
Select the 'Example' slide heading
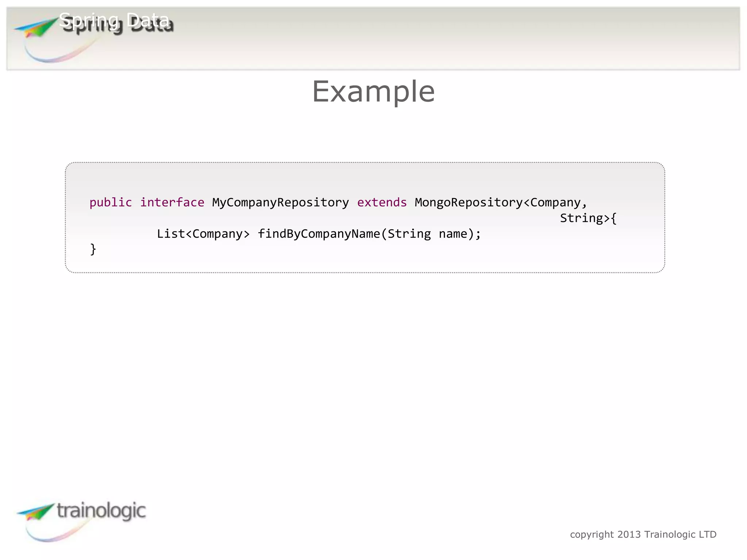(x=373, y=92)
